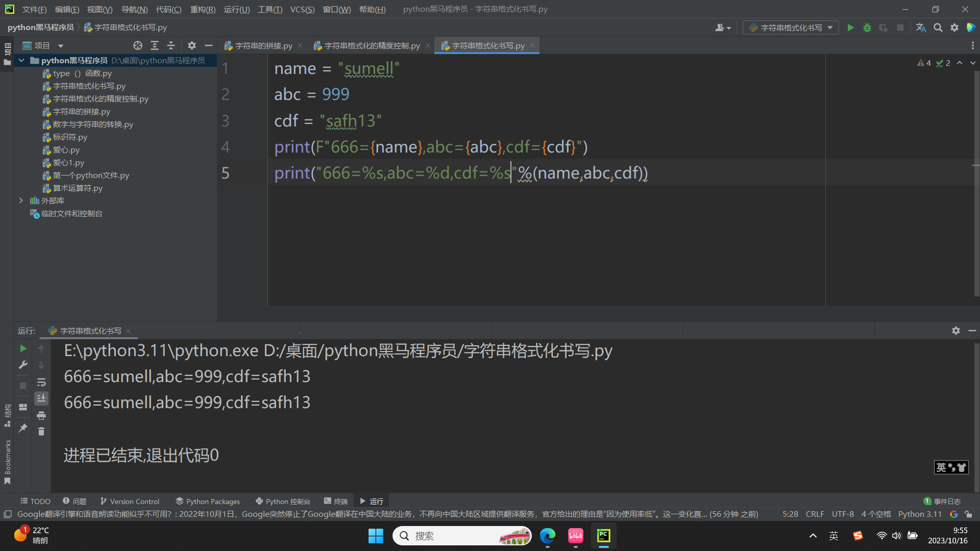Image resolution: width=980 pixels, height=551 pixels.
Task: Click the print icon in run panel
Action: click(x=41, y=415)
